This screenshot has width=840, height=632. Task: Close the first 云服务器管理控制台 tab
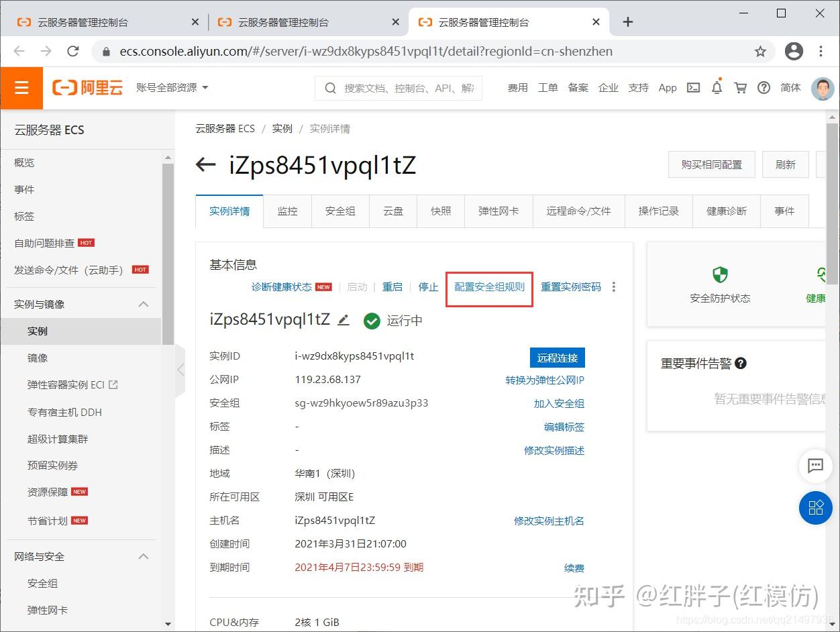tap(195, 22)
